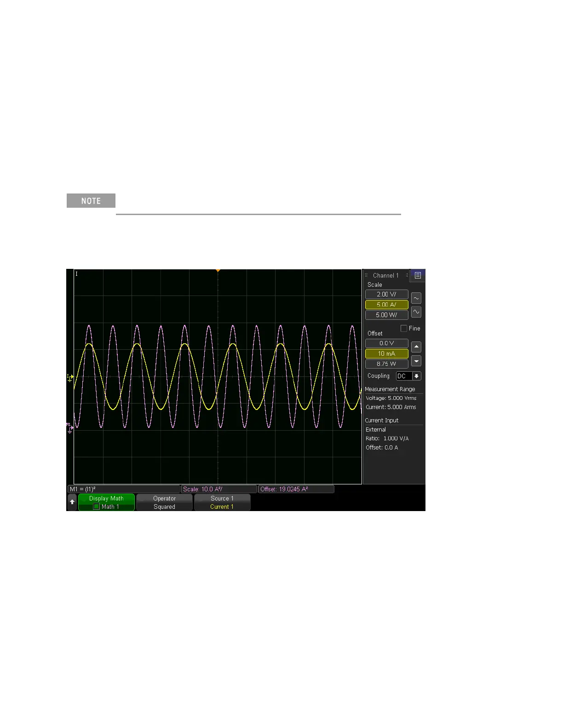Click the small-wave decrease scale button
Screen dimensions: 563x728
pos(416,298)
